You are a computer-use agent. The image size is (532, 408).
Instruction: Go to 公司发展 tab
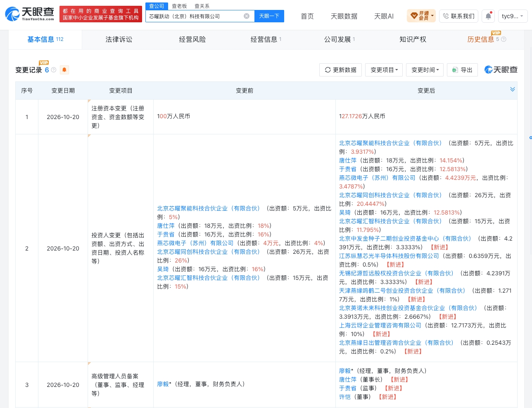(340, 39)
